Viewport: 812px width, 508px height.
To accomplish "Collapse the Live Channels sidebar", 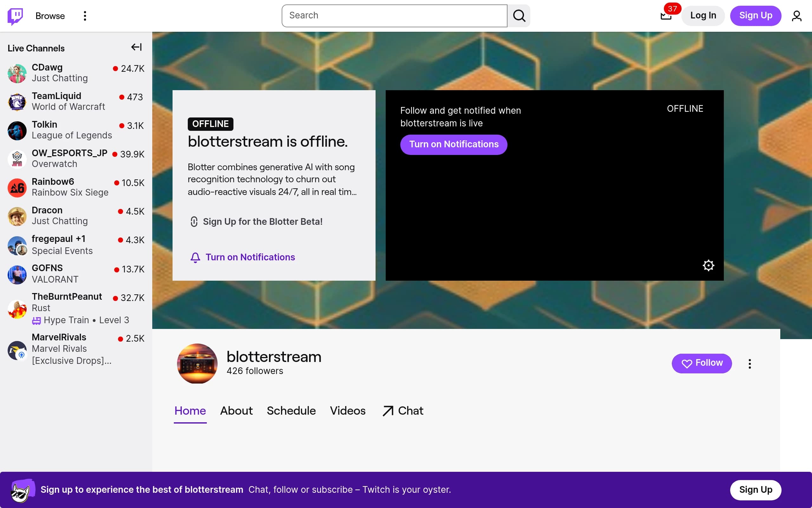I will [x=136, y=47].
